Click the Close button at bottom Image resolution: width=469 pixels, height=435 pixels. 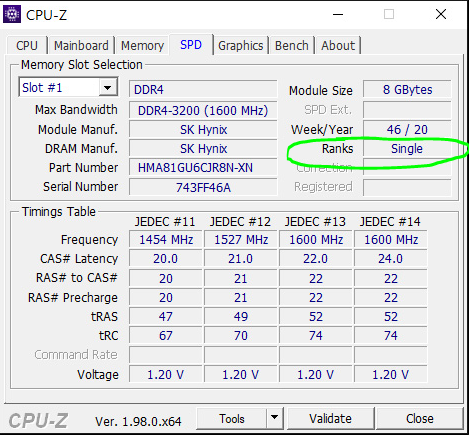pyautogui.click(x=420, y=418)
